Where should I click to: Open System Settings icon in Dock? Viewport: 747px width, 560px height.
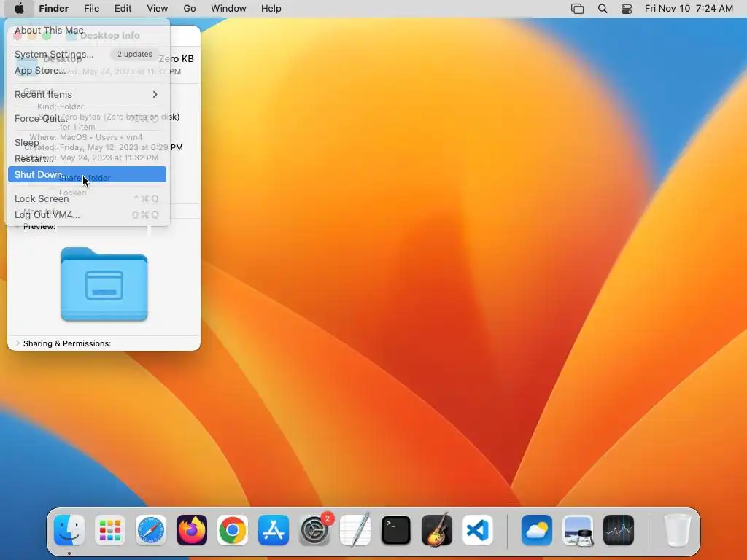[x=314, y=530]
